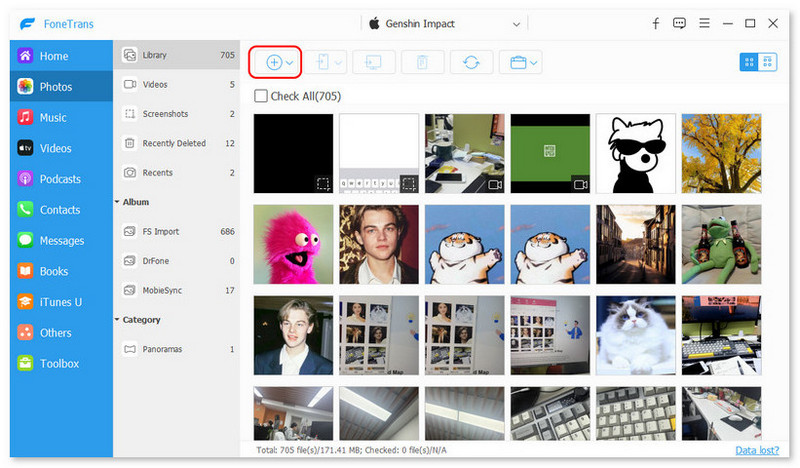Collapse the Album group
The image size is (800, 468).
click(117, 202)
